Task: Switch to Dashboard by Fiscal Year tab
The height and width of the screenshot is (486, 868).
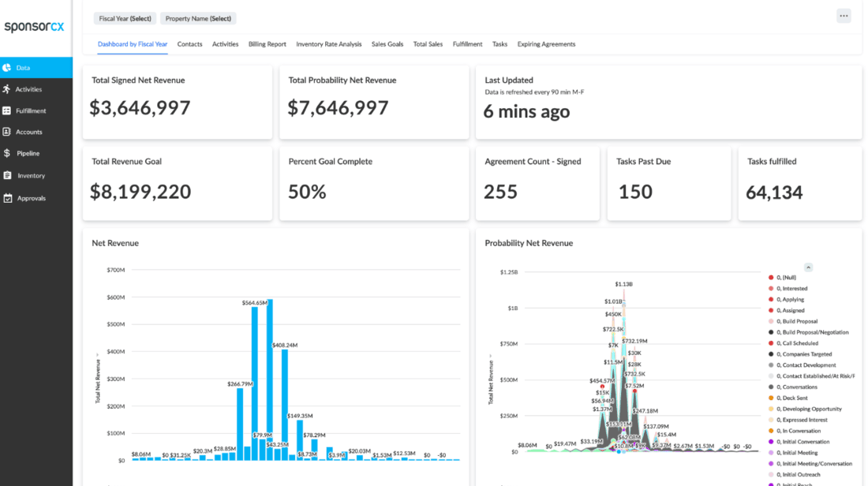Action: click(x=133, y=44)
